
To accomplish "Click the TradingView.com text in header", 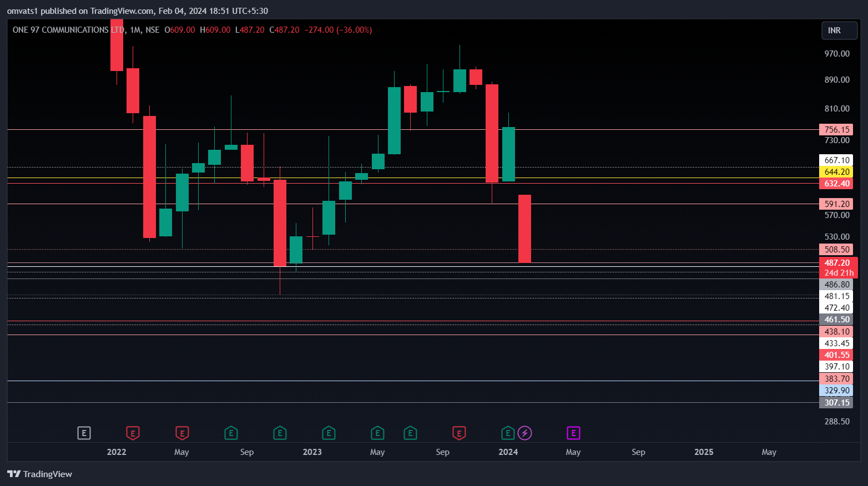I will click(x=122, y=11).
